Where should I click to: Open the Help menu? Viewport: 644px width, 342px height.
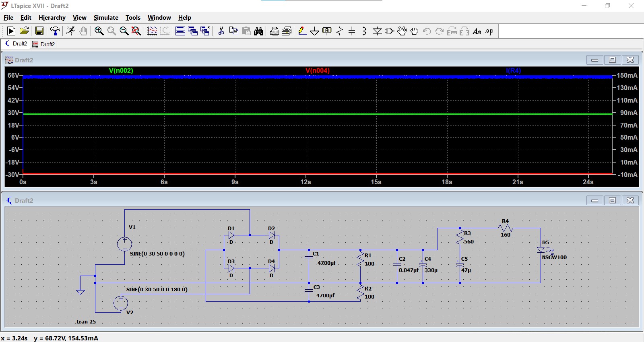click(185, 18)
